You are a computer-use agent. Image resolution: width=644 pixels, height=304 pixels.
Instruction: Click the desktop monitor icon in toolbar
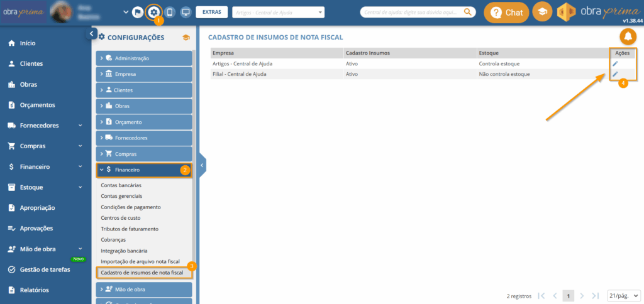186,12
